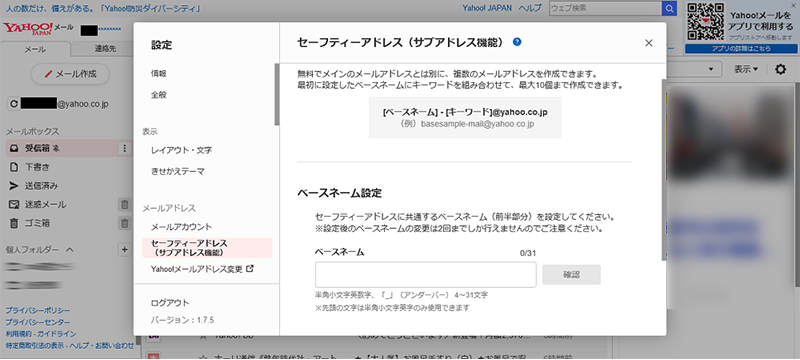Select レイアウト・文字 settings item

point(181,150)
